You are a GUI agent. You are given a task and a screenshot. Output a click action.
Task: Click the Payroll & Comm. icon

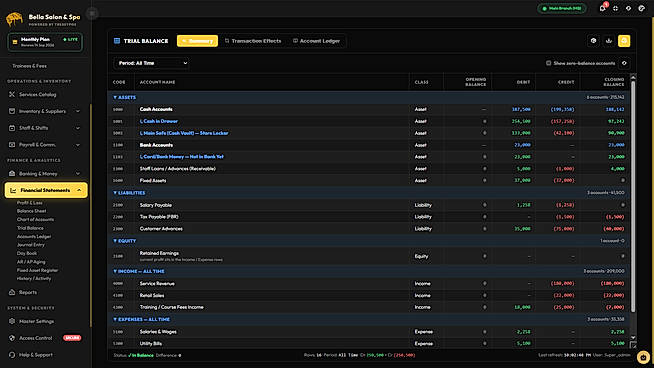[12, 145]
